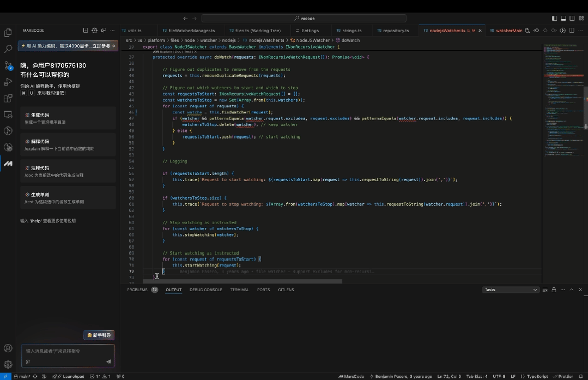
Task: Open MarsCode panel more actions
Action: (112, 31)
